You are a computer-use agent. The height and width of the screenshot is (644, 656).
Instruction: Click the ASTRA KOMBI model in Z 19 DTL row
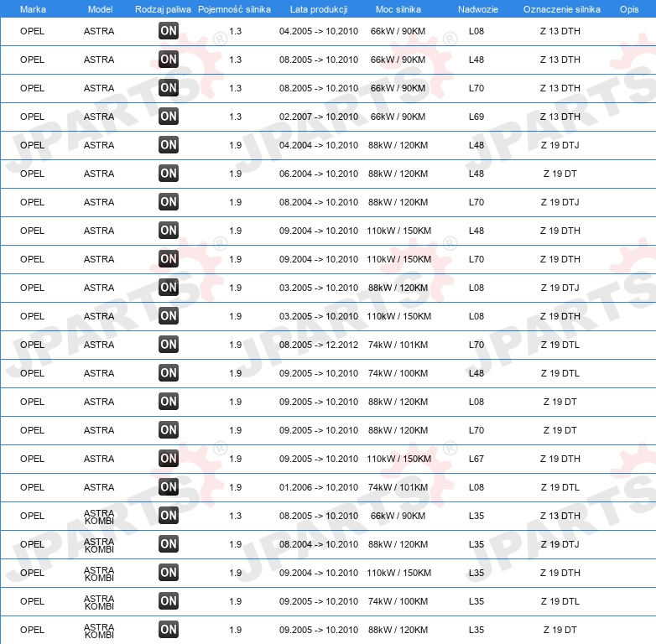point(99,602)
